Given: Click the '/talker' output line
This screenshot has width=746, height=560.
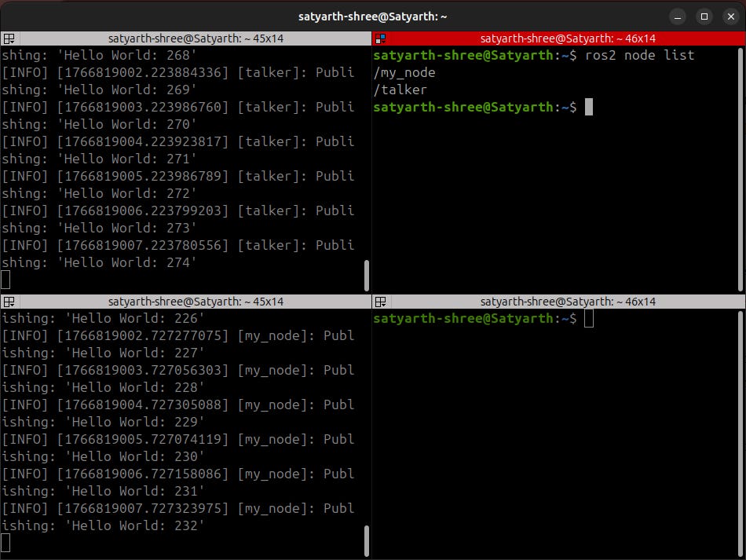Looking at the screenshot, I should pos(400,90).
